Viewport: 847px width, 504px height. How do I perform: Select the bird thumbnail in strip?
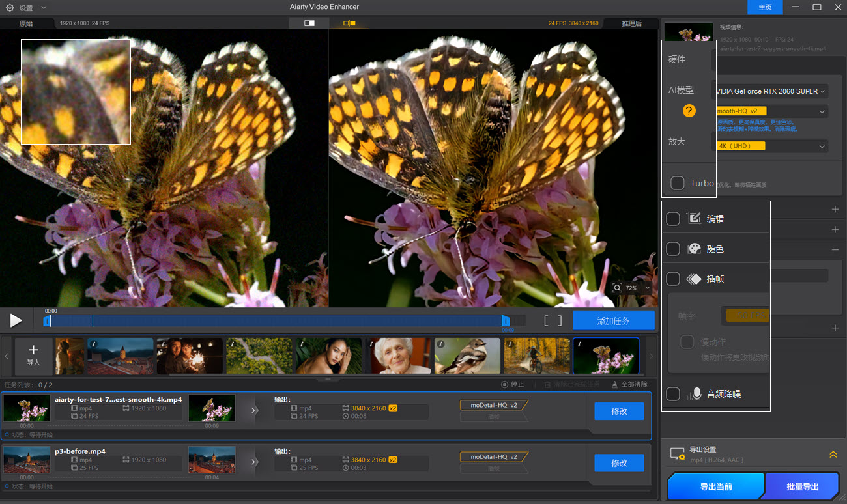coord(467,356)
